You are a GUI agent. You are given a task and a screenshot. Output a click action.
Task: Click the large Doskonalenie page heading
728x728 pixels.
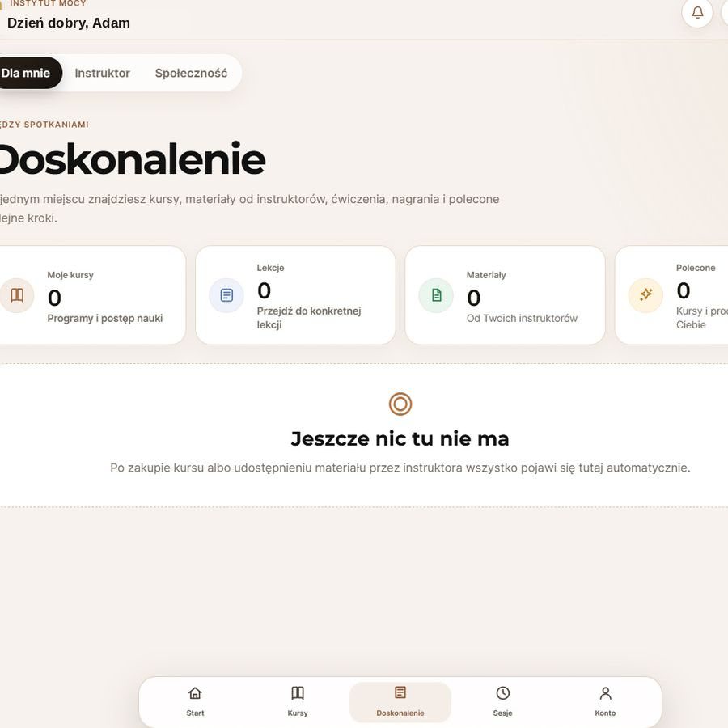[x=132, y=159]
